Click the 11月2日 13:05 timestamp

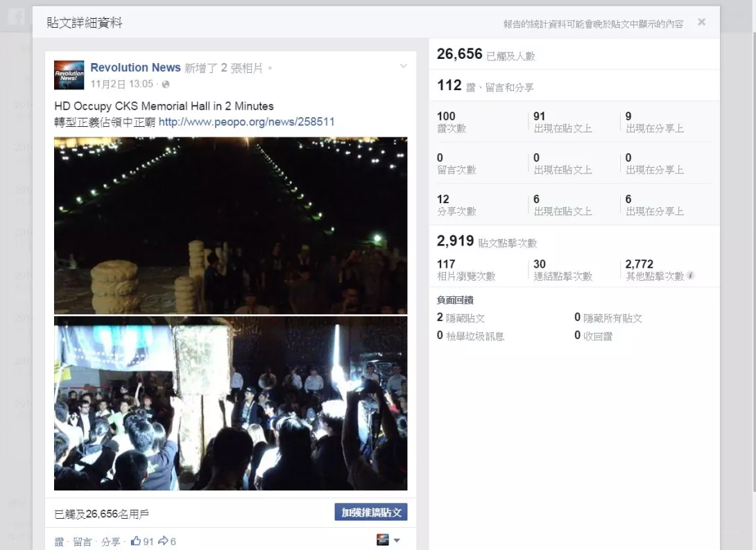pyautogui.click(x=121, y=84)
